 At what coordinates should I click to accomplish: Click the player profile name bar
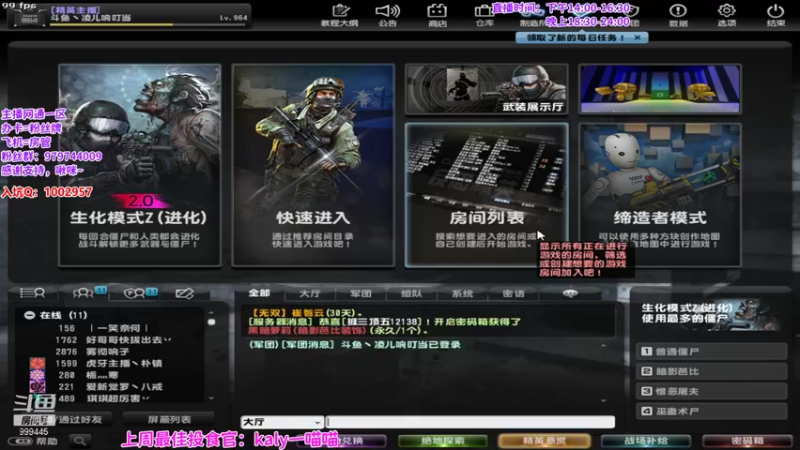130,15
